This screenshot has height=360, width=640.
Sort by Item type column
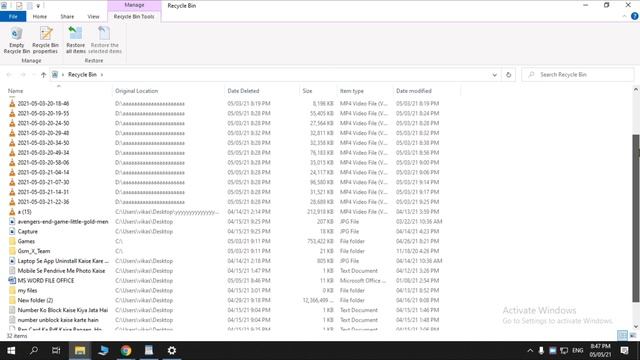351,91
